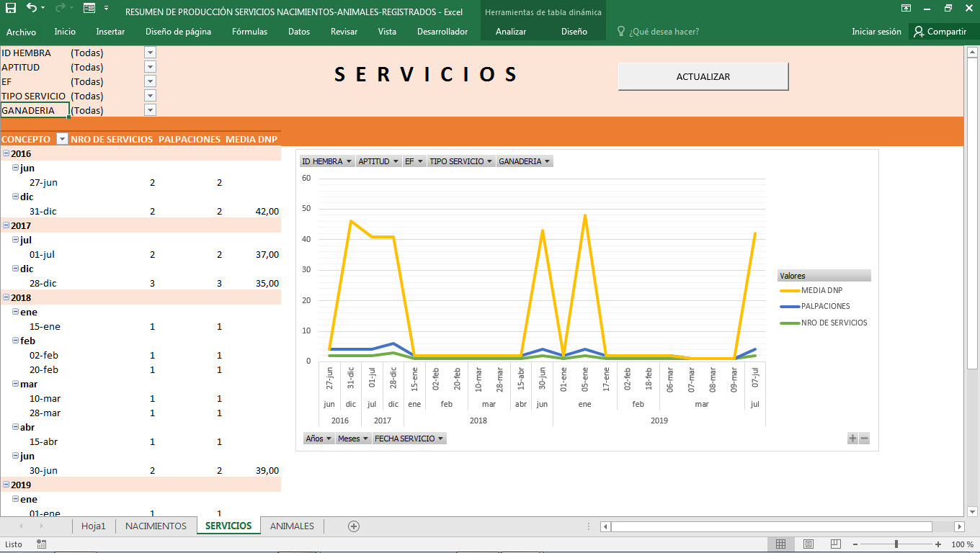980x553 pixels.
Task: Open chart's TIPO SERVICIO filter button
Action: click(461, 161)
